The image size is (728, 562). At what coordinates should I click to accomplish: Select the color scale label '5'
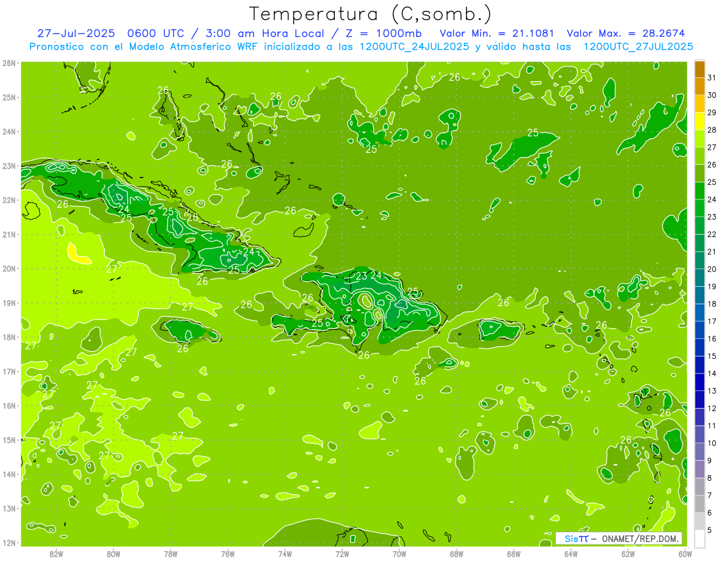710,530
